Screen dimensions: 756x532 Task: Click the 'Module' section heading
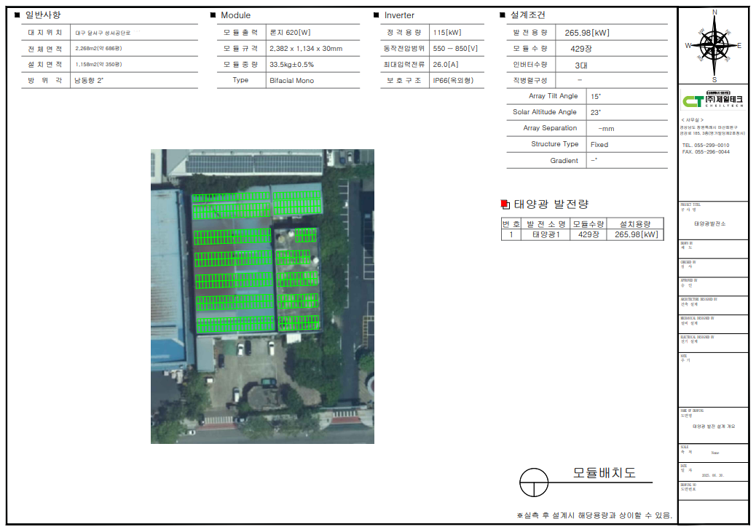click(x=235, y=15)
